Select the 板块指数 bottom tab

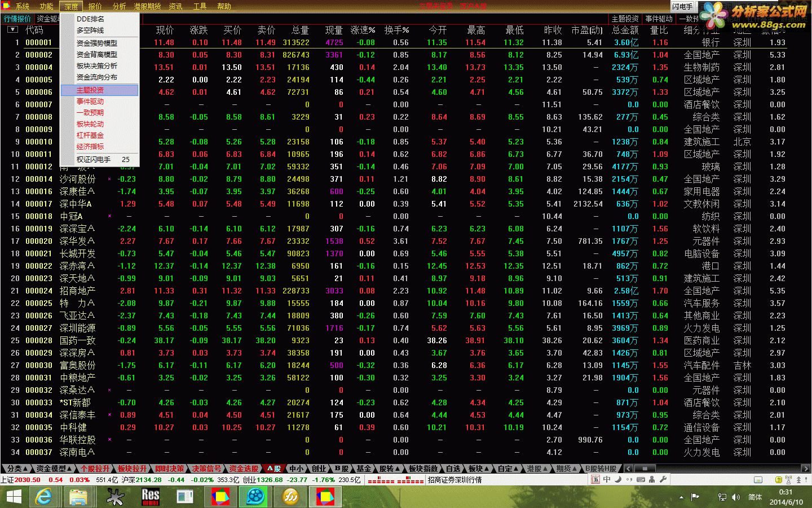click(423, 468)
